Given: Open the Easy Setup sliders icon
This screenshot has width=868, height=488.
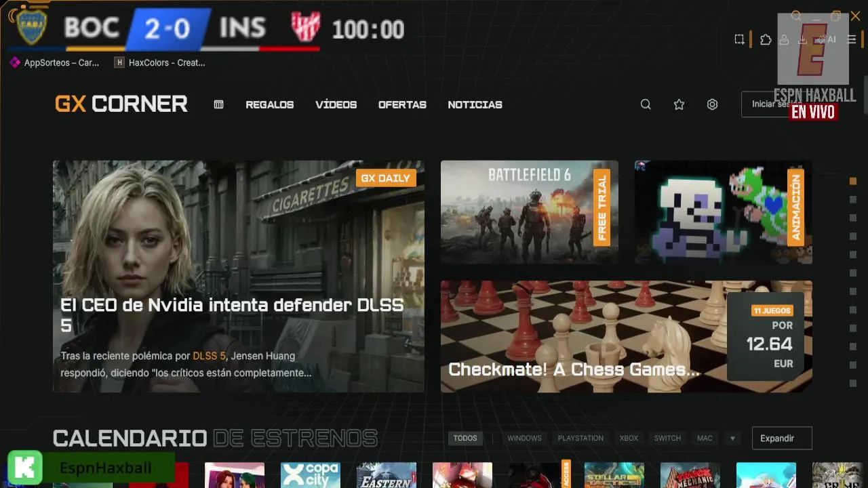Looking at the screenshot, I should 852,39.
